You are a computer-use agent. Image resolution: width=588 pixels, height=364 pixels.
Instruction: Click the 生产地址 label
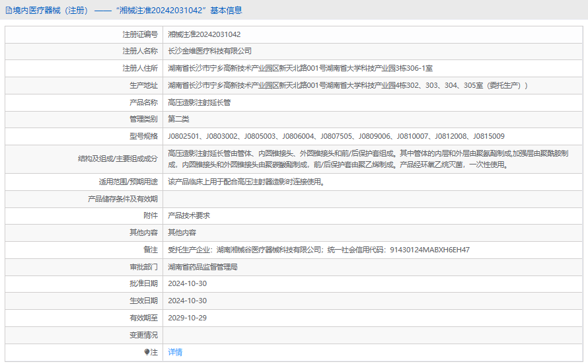point(143,85)
